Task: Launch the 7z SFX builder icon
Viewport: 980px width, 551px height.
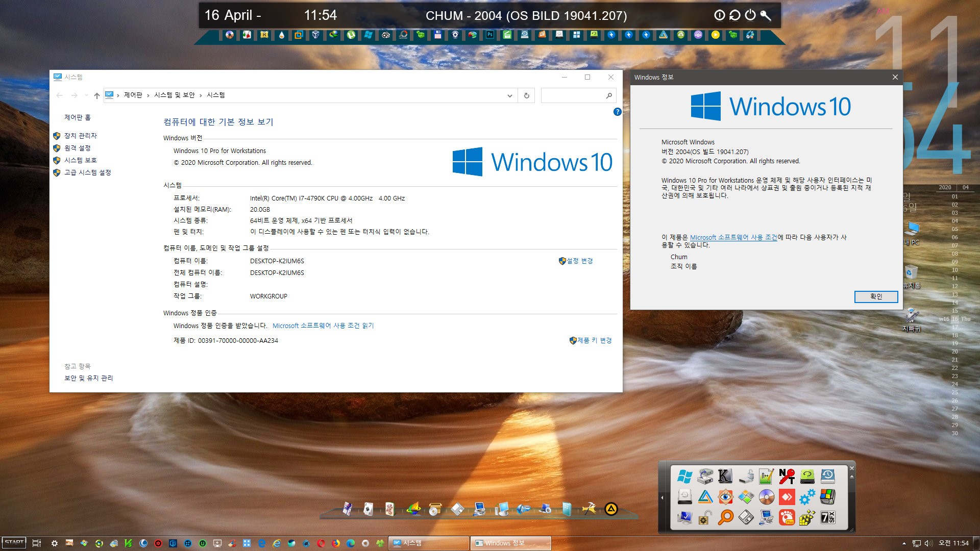Action: [827, 517]
